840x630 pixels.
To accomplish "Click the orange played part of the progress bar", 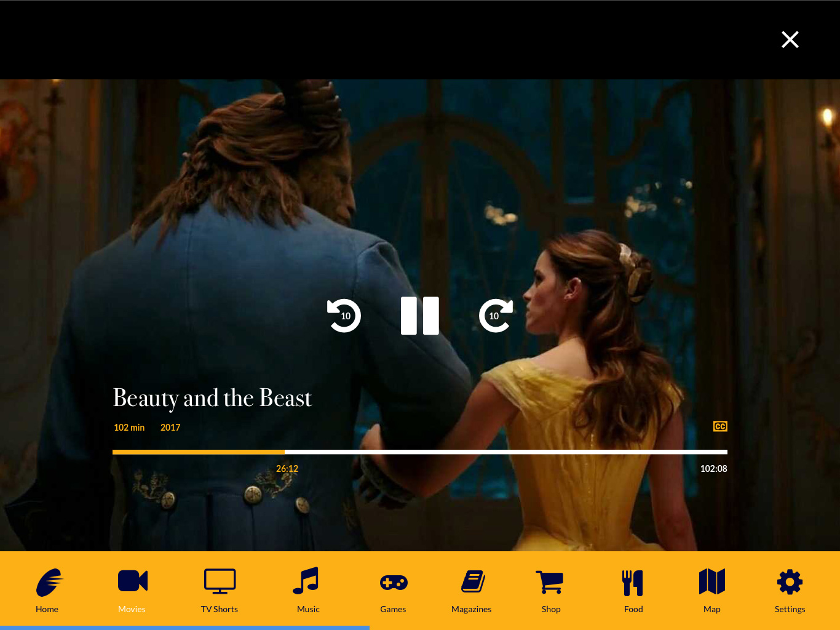I will [199, 452].
